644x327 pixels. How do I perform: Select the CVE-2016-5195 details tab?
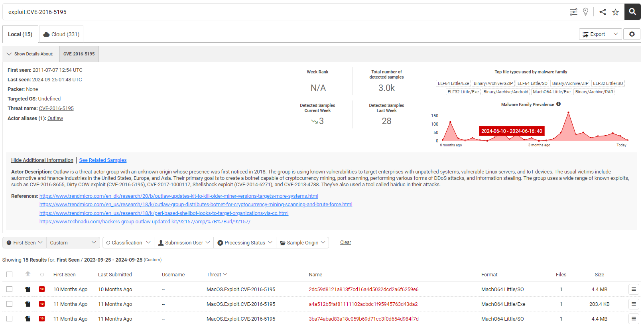tap(79, 54)
